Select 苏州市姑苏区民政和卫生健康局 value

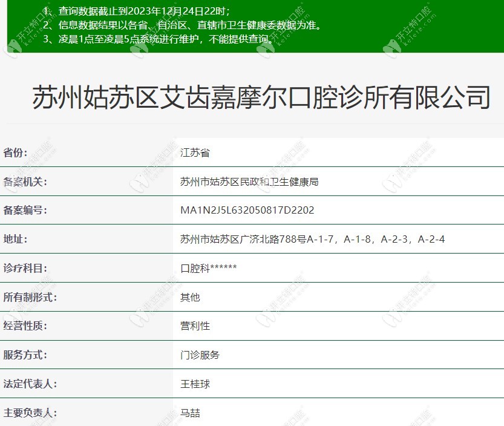[249, 182]
